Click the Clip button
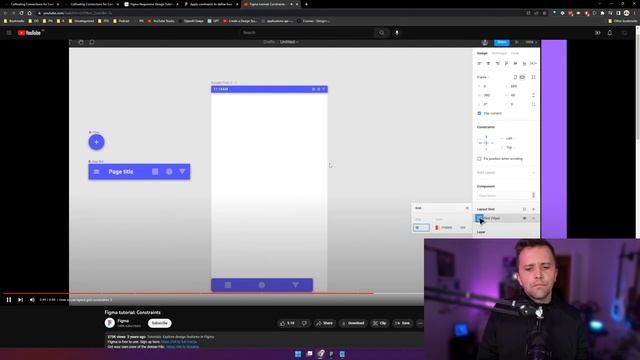The height and width of the screenshot is (360, 640). pyautogui.click(x=380, y=323)
